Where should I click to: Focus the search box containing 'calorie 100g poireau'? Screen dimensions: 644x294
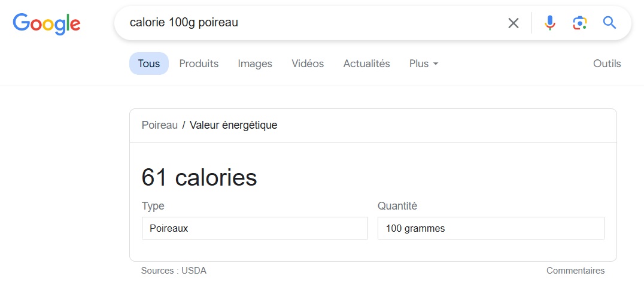(x=312, y=23)
